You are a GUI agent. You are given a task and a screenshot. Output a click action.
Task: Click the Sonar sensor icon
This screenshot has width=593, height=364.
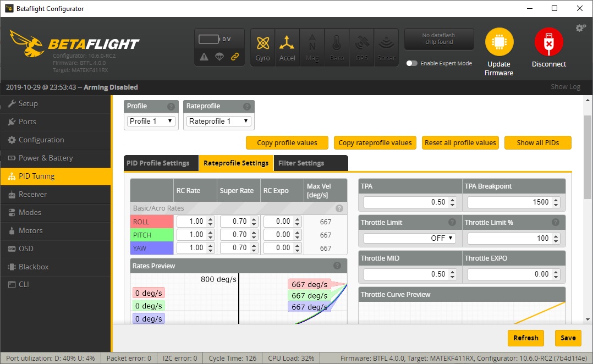click(386, 48)
